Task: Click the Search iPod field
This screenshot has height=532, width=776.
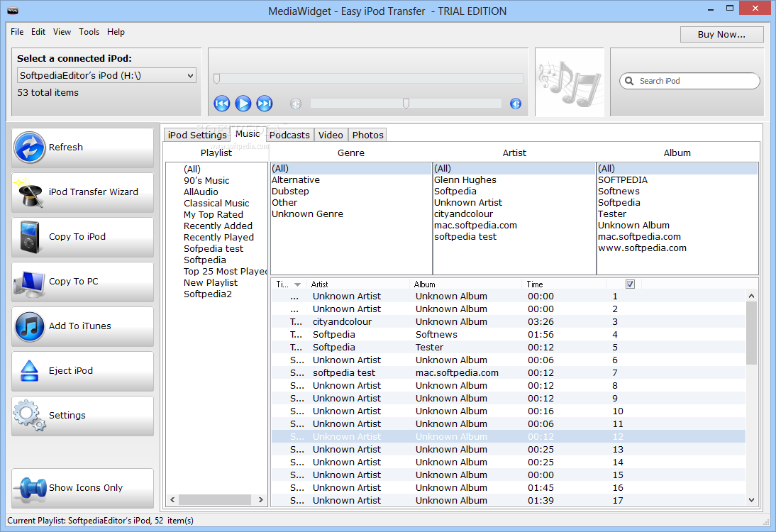Action: (689, 81)
